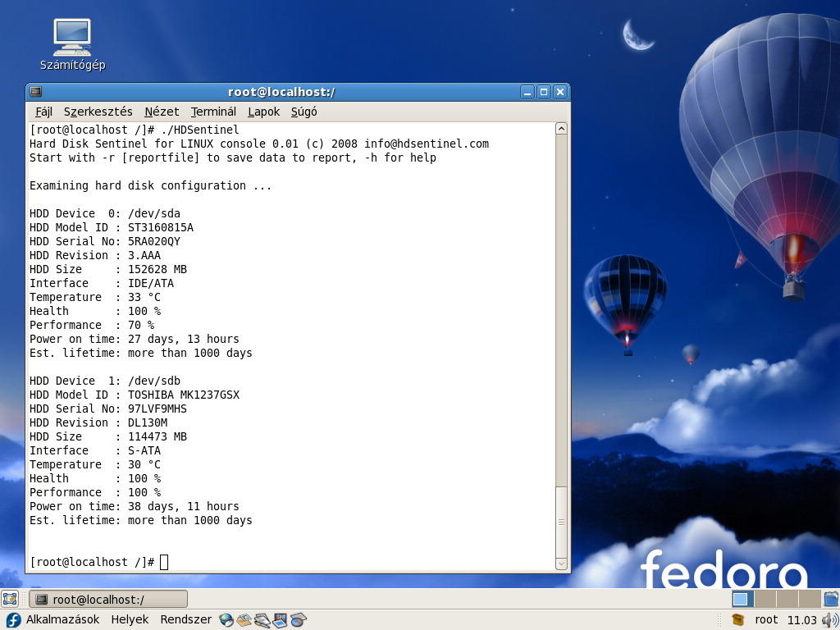Click the TOSHIBA MK1237GSX model ID

pos(184,395)
